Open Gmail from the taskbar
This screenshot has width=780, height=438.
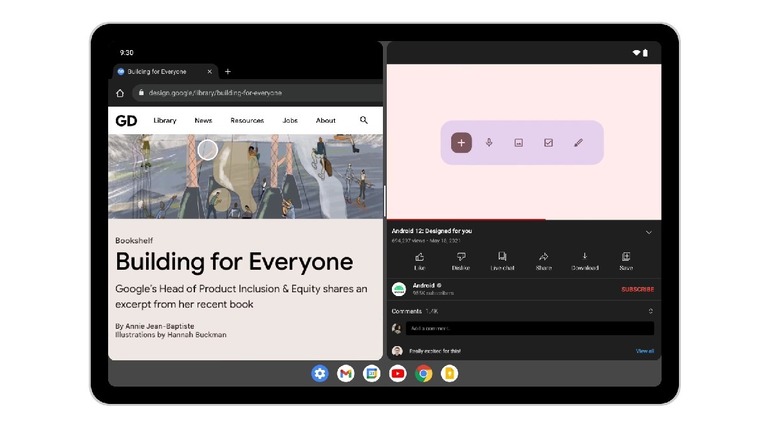click(345, 373)
